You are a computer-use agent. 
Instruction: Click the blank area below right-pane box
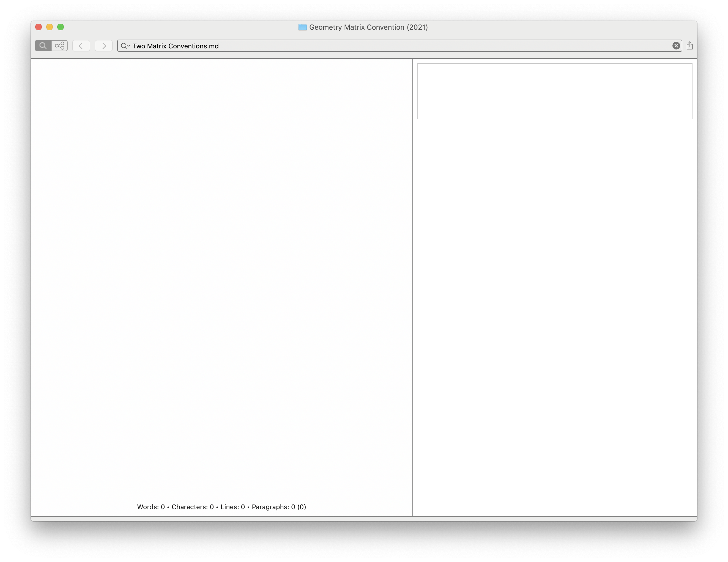coord(555,300)
